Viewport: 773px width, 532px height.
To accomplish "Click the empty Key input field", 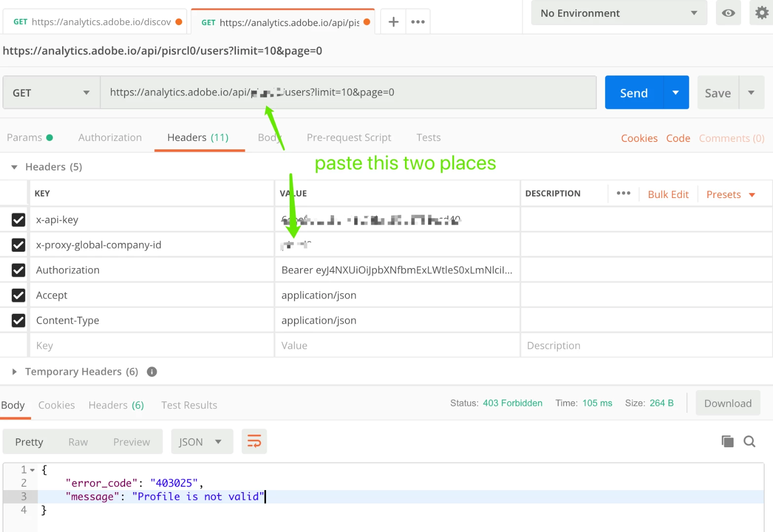I will point(152,345).
